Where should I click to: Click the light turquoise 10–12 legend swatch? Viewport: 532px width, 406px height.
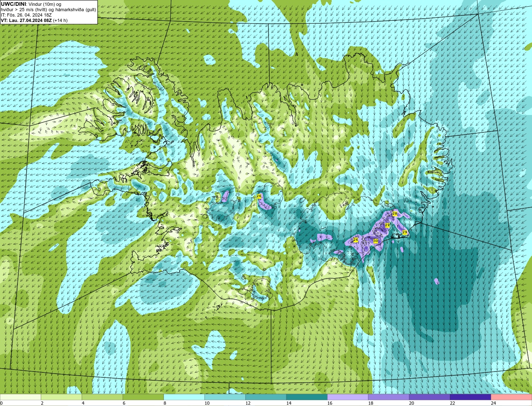point(225,397)
